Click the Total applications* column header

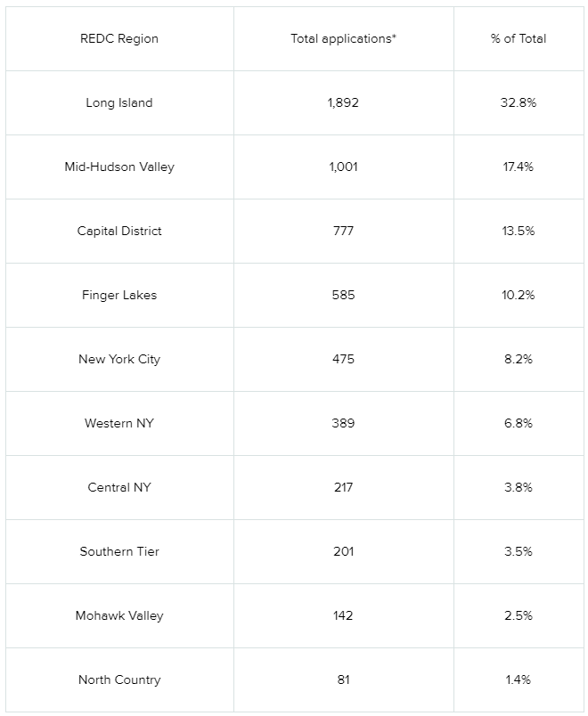(x=344, y=39)
